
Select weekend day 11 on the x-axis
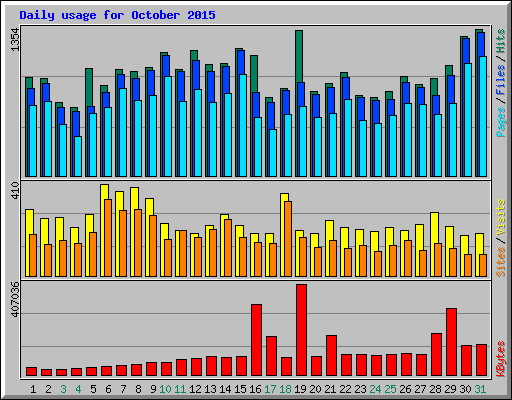(180, 389)
